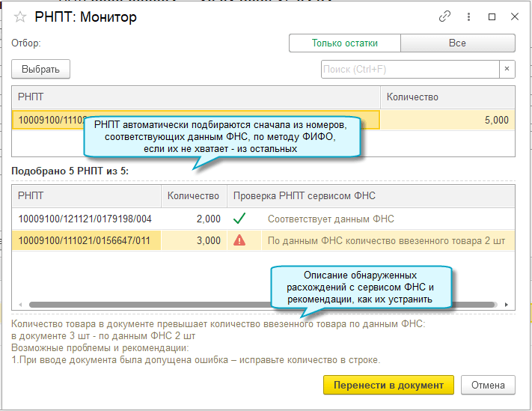Cancel with the Отмена button
This screenshot has height=411, width=532.
click(x=489, y=386)
